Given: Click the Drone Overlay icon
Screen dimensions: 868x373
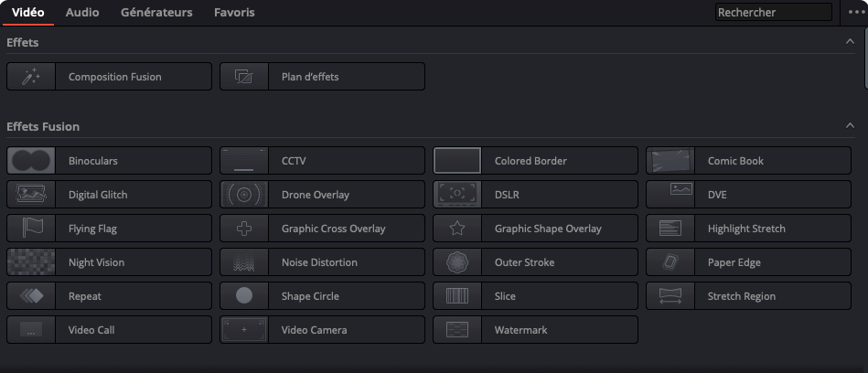Looking at the screenshot, I should (x=244, y=195).
